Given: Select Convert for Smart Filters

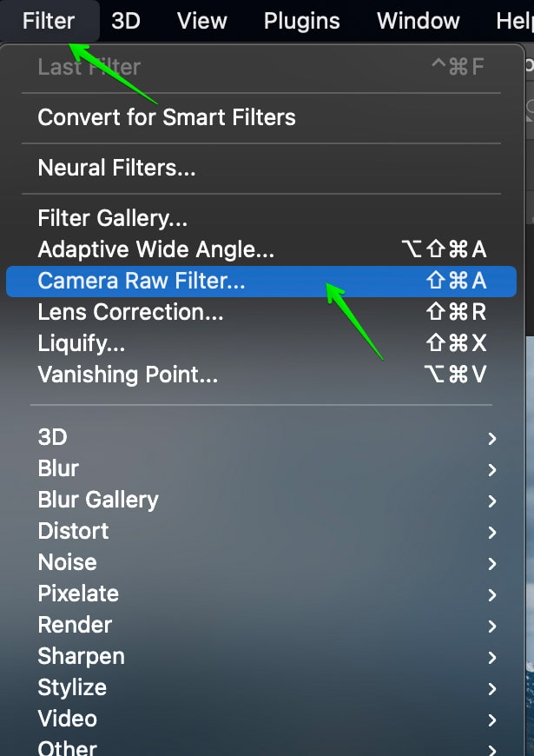Looking at the screenshot, I should pyautogui.click(x=261, y=117).
